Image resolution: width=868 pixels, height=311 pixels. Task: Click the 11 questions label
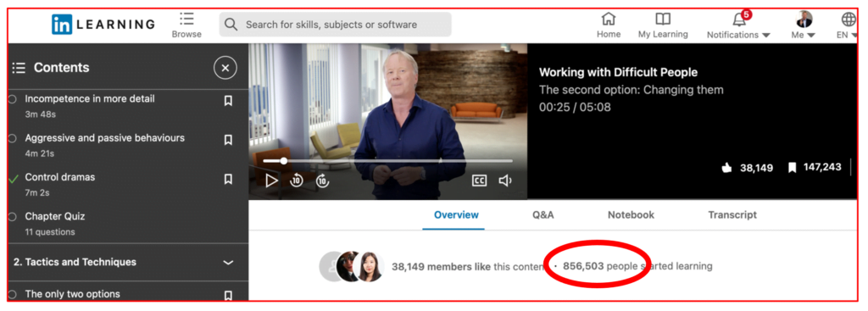click(x=50, y=232)
